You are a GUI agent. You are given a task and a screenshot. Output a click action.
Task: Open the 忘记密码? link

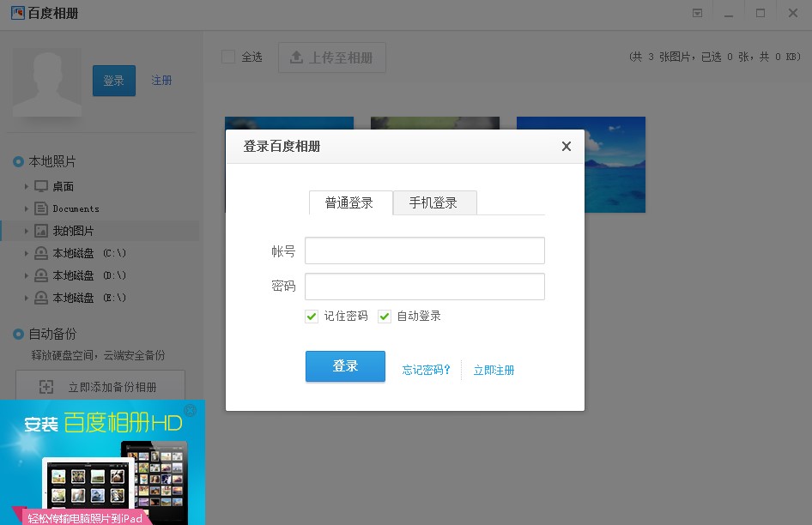tap(426, 370)
